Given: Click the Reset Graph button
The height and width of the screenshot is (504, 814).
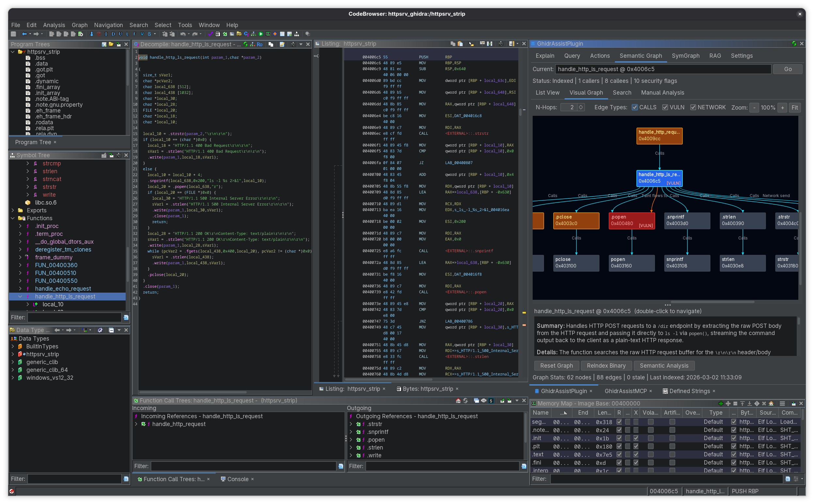Looking at the screenshot, I should point(556,365).
